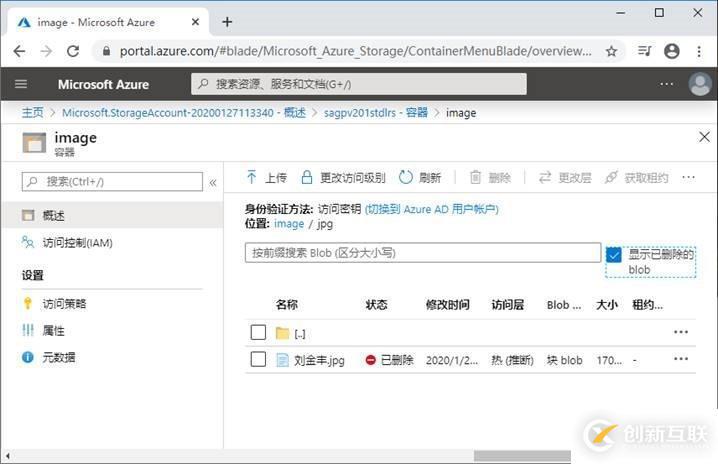The image size is (718, 464).
Task: Click the 删除 trash button
Action: [x=490, y=177]
